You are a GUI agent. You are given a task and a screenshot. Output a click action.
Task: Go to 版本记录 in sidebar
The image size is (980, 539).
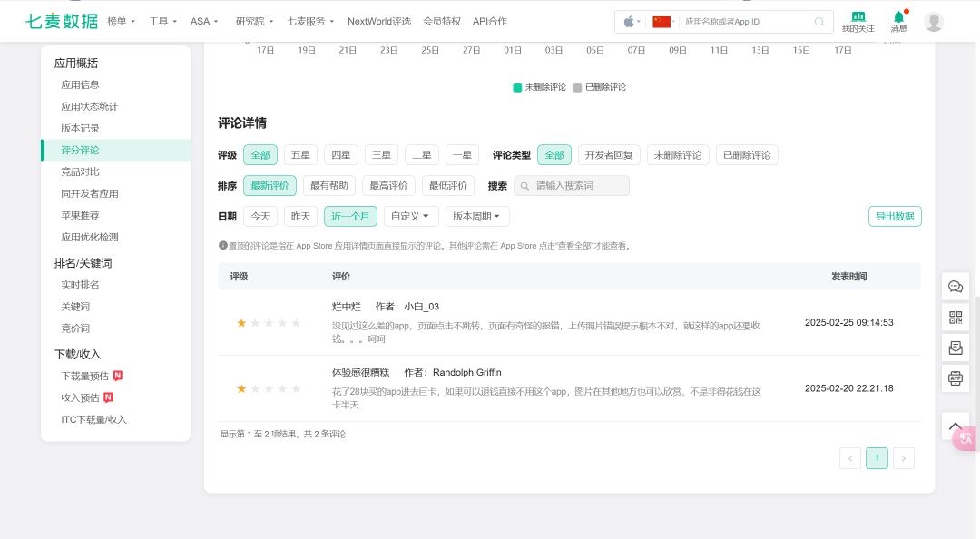point(80,128)
